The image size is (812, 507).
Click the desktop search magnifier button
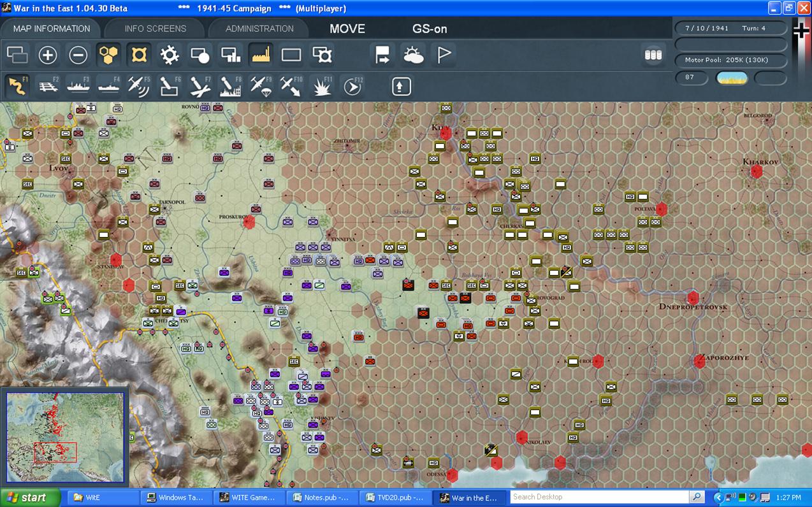coord(697,497)
